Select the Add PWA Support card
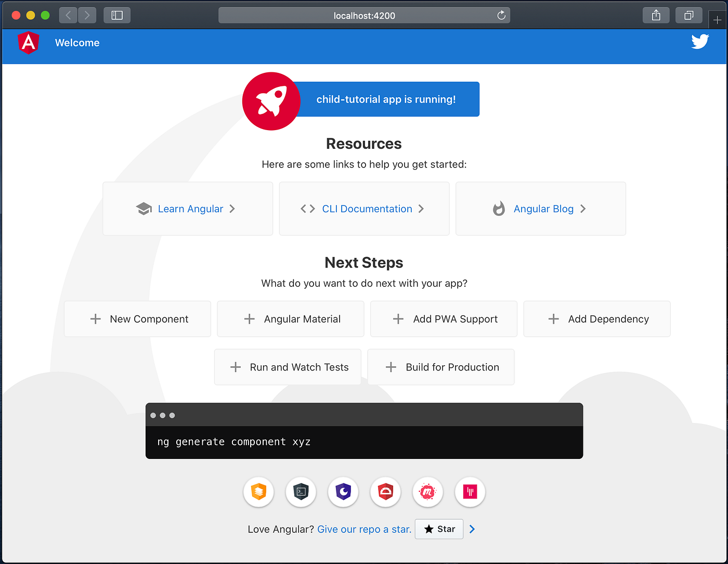The image size is (728, 564). click(x=444, y=319)
